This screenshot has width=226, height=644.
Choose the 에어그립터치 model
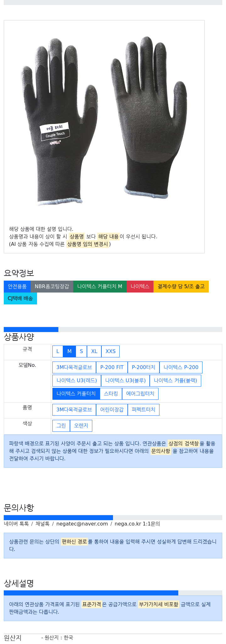pos(140,394)
